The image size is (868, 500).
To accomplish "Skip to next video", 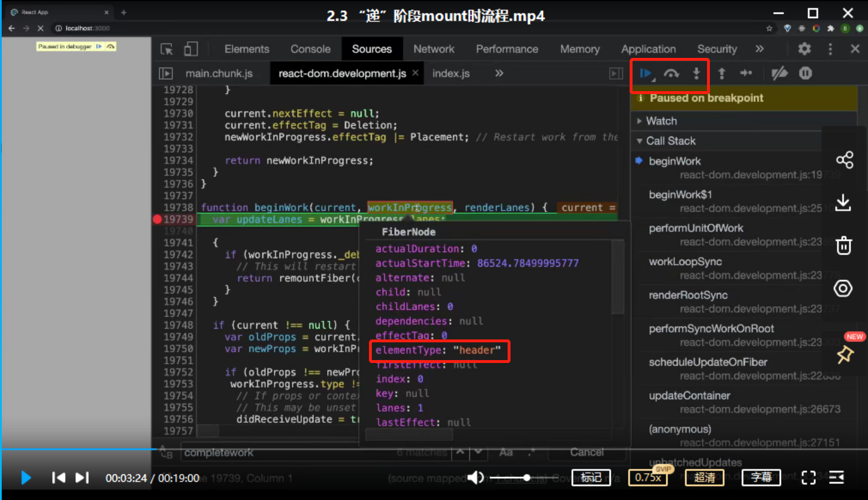I will [83, 478].
